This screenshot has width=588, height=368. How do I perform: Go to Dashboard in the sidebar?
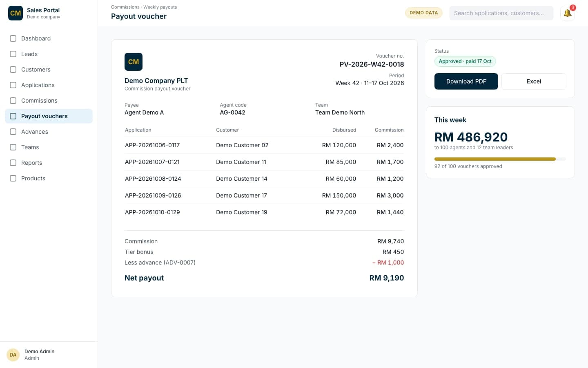click(x=49, y=38)
